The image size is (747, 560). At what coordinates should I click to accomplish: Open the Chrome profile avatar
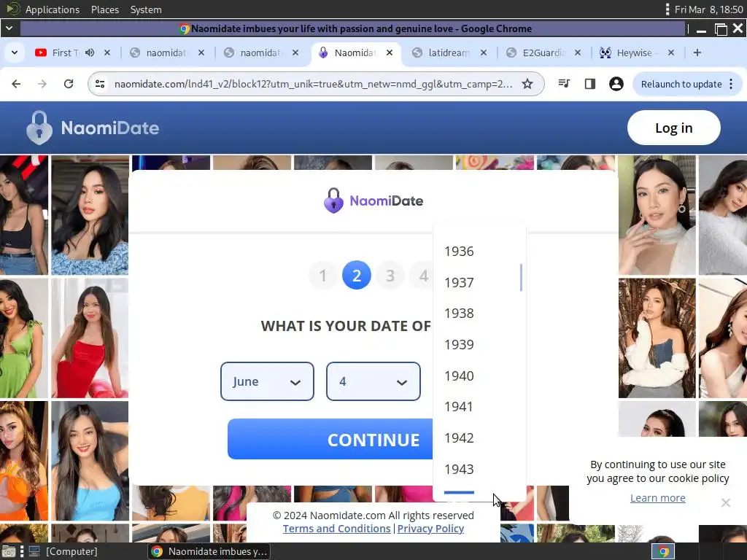coord(616,84)
